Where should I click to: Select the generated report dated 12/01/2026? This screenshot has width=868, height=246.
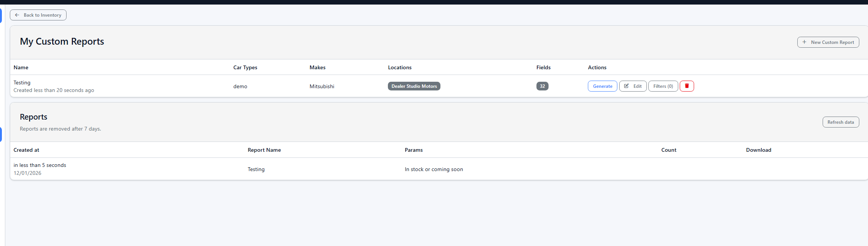(439, 169)
